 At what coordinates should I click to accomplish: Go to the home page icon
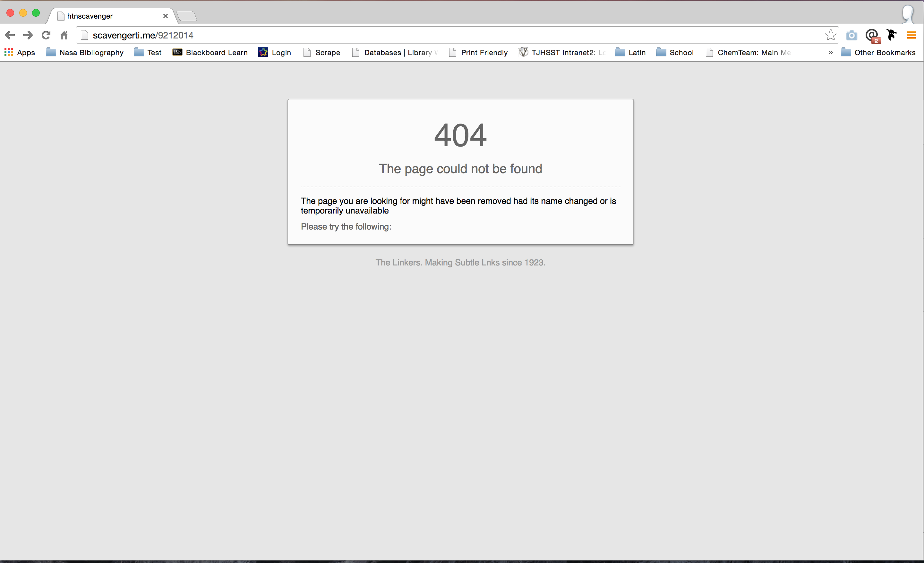tap(64, 35)
